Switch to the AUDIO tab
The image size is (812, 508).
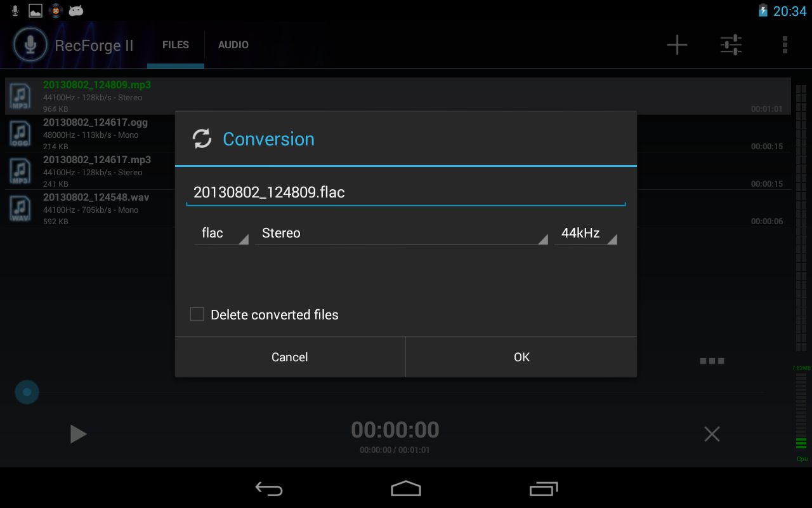point(233,44)
